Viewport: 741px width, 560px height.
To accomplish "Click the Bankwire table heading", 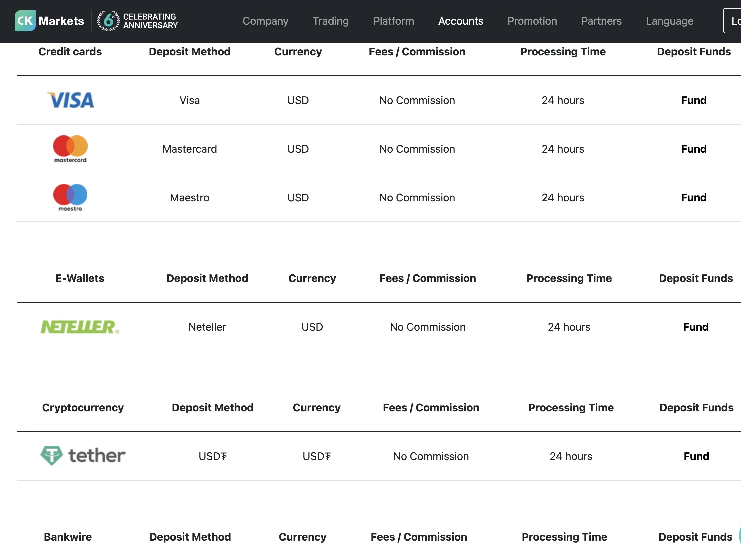I will tap(68, 537).
